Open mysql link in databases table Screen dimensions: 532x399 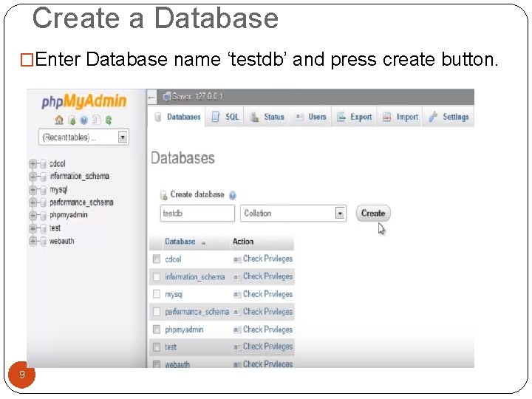pyautogui.click(x=174, y=294)
